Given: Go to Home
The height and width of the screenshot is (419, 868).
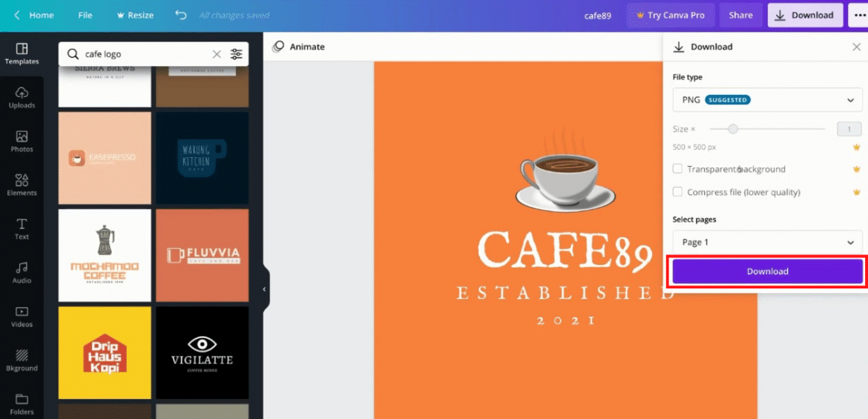Looking at the screenshot, I should tap(42, 15).
